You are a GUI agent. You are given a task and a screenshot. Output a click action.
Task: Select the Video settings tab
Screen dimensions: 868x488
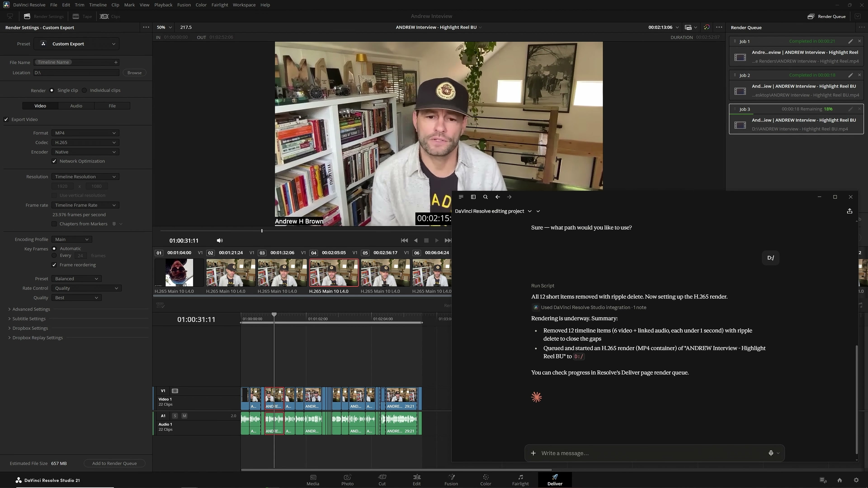point(40,106)
